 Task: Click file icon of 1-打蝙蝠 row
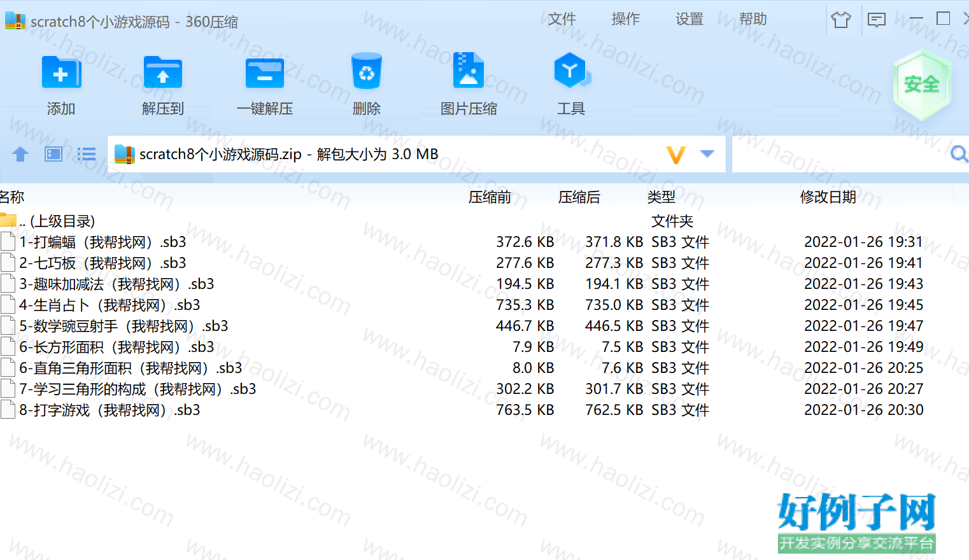coord(8,242)
